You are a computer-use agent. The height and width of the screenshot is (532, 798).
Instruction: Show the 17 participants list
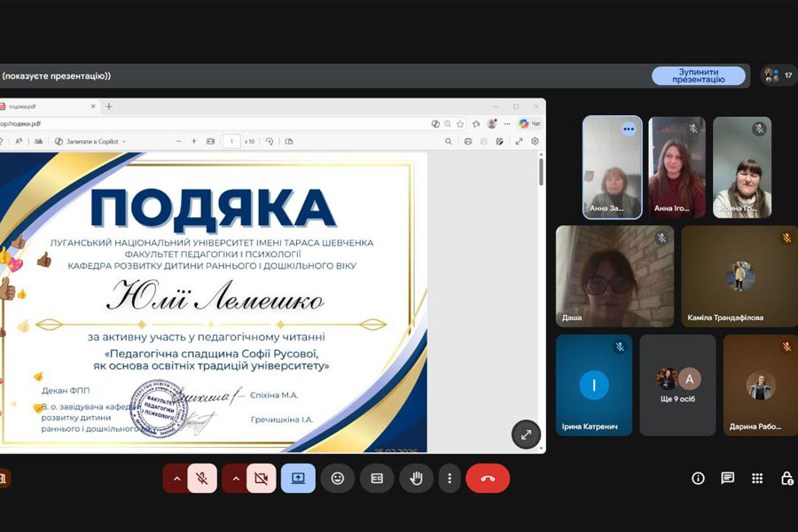[x=778, y=75]
